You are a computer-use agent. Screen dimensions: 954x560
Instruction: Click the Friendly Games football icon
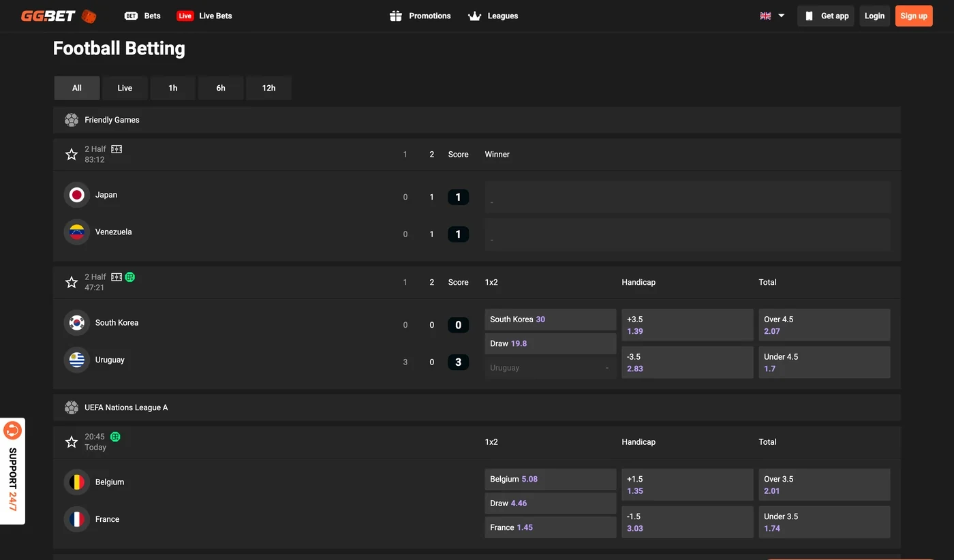(x=72, y=120)
